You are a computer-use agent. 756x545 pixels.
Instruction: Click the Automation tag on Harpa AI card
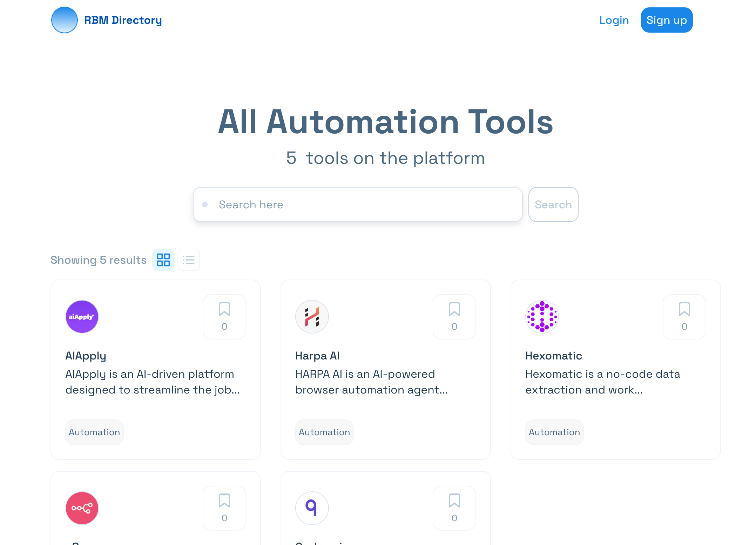324,432
